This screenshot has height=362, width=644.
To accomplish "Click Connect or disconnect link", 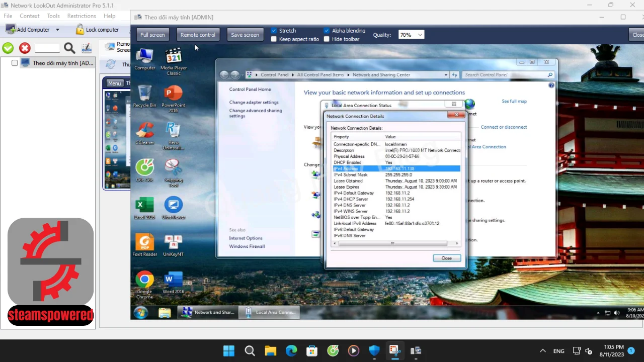I will 504,127.
